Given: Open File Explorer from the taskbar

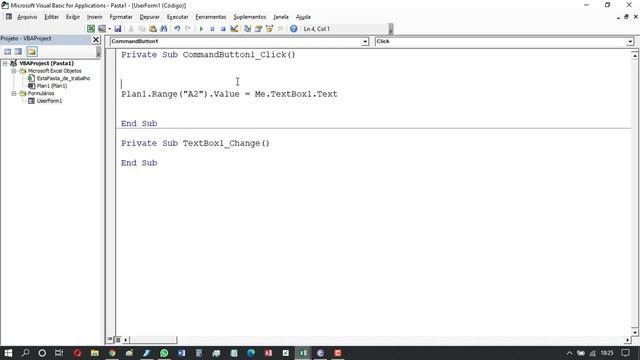Looking at the screenshot, I should pyautogui.click(x=95, y=353).
